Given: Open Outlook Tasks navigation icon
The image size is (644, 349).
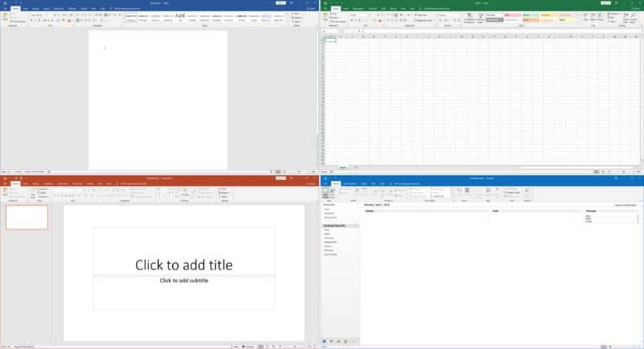Looking at the screenshot, I should (345, 341).
